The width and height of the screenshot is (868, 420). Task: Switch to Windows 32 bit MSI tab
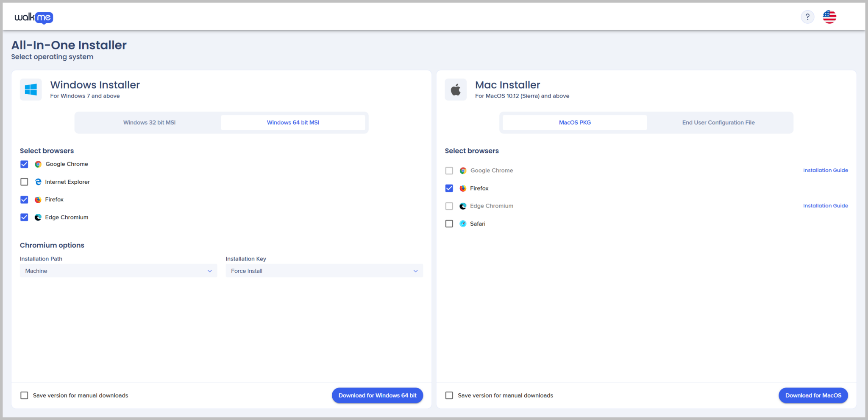[149, 122]
